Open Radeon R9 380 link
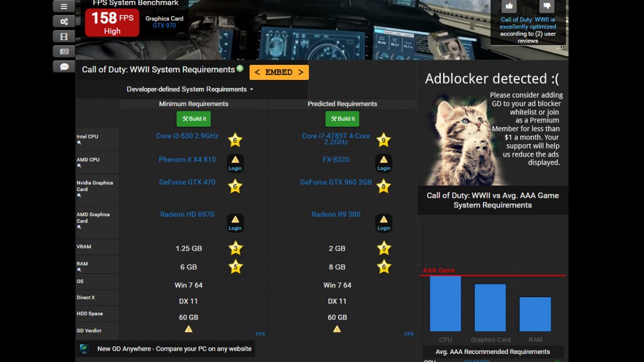The height and width of the screenshot is (362, 644). pyautogui.click(x=336, y=215)
